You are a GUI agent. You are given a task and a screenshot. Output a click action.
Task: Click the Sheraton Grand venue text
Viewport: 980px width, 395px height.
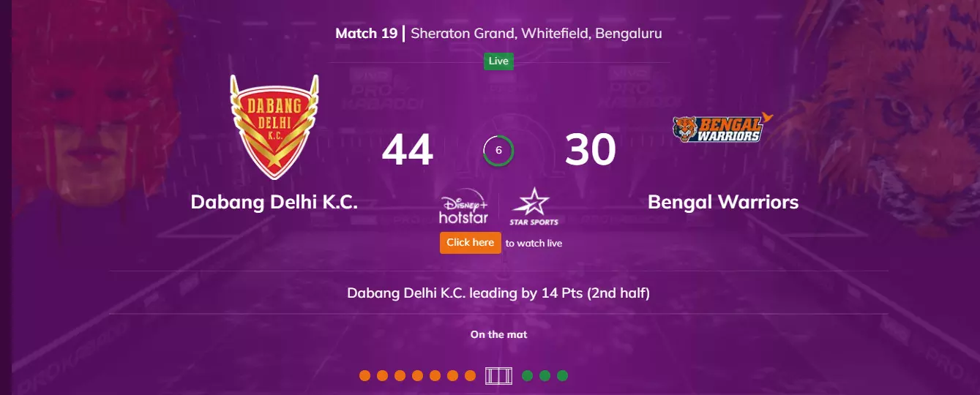pyautogui.click(x=536, y=34)
